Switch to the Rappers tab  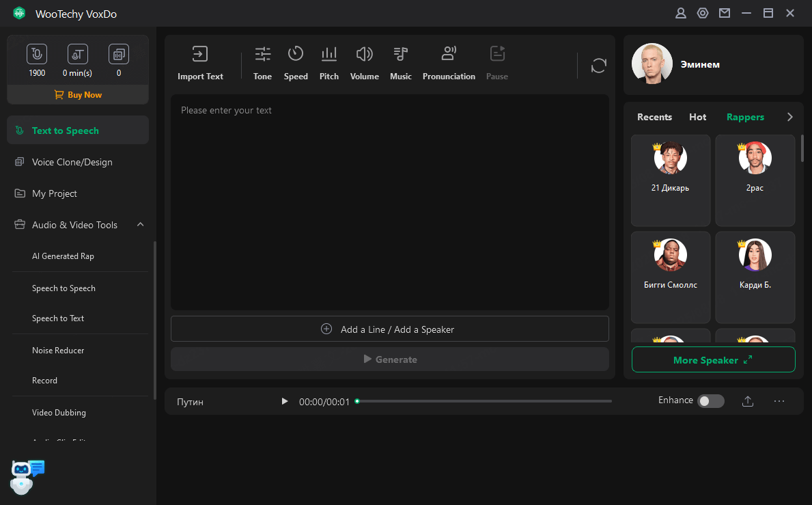point(745,117)
